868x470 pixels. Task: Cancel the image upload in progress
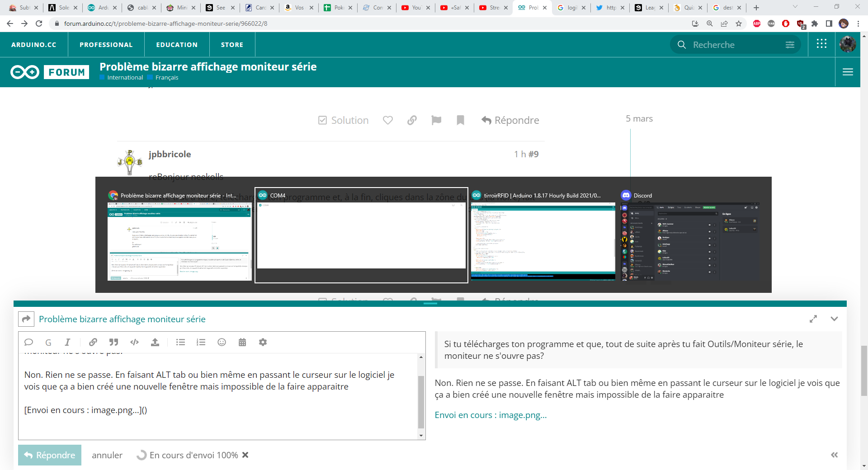(245, 455)
